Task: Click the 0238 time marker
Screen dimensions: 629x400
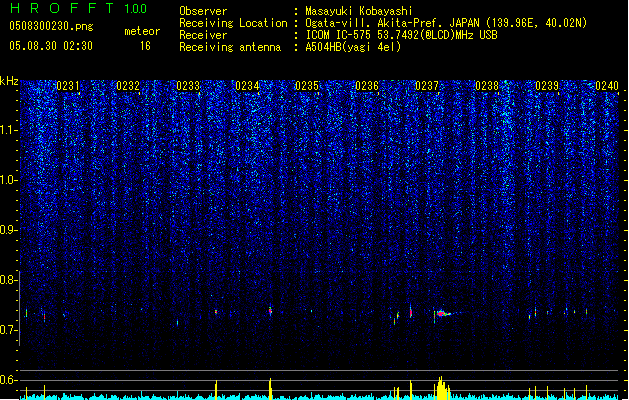Action: point(487,86)
